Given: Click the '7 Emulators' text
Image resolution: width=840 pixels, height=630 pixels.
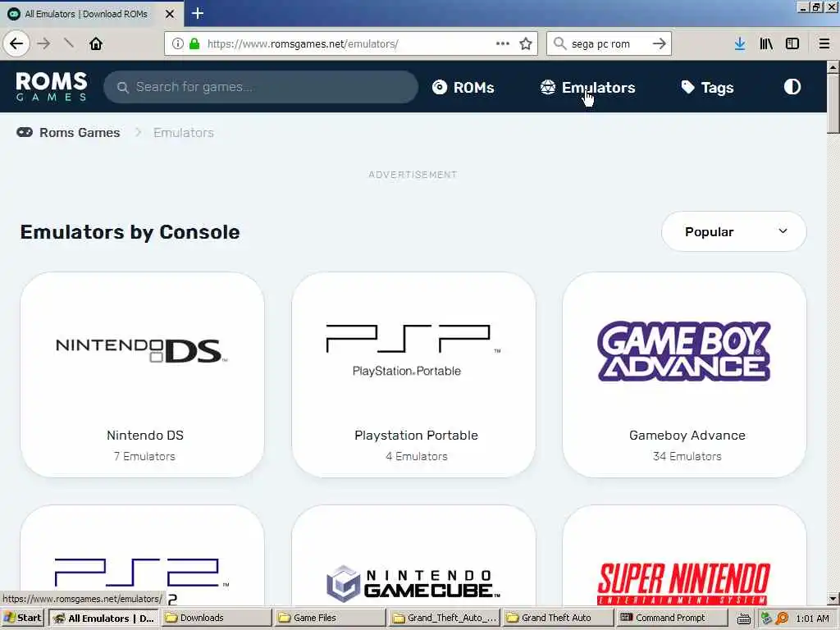Looking at the screenshot, I should tap(144, 456).
